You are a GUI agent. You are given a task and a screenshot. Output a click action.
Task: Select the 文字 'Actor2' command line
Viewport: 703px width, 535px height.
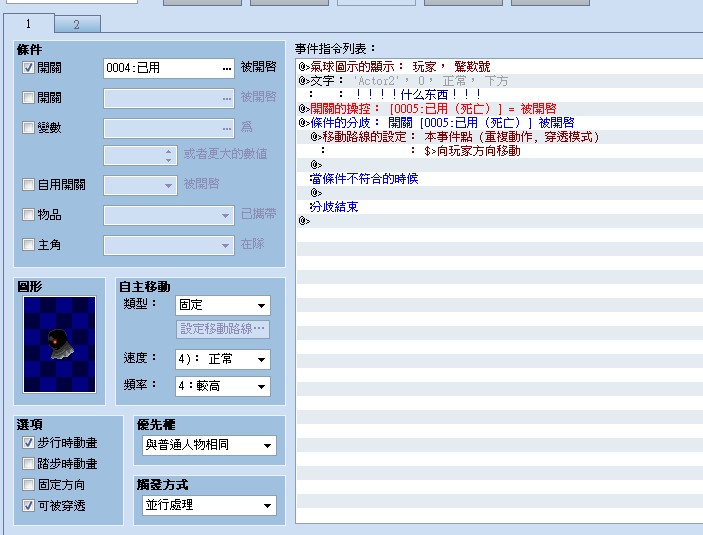pos(499,81)
